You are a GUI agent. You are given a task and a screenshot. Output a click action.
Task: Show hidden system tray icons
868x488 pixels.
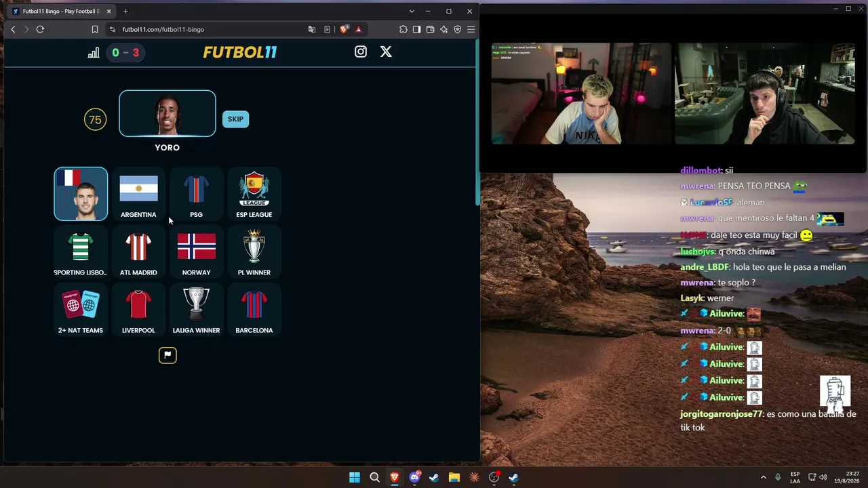[x=763, y=477]
